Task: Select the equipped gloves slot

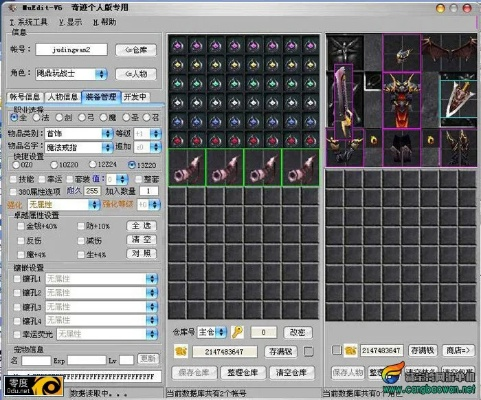Action: [x=345, y=148]
